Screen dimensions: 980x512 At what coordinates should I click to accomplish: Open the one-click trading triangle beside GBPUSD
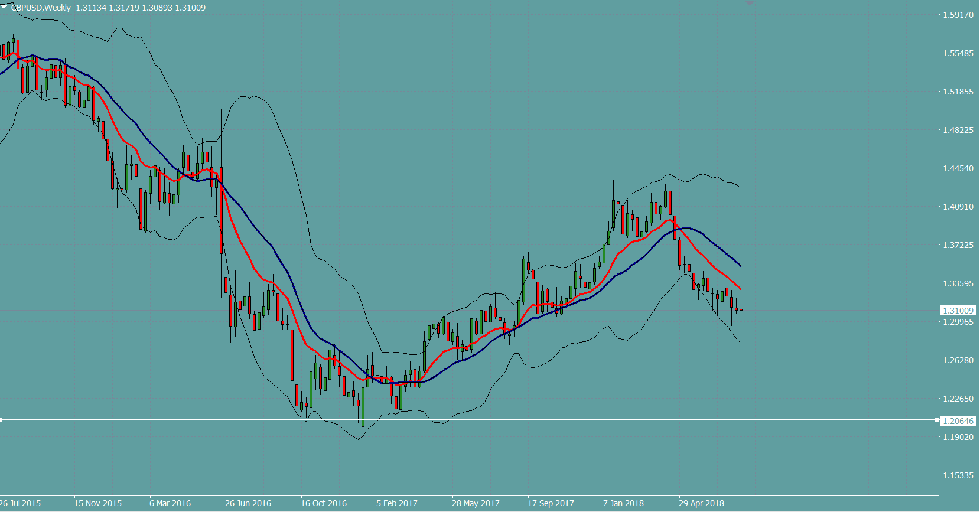click(x=4, y=7)
